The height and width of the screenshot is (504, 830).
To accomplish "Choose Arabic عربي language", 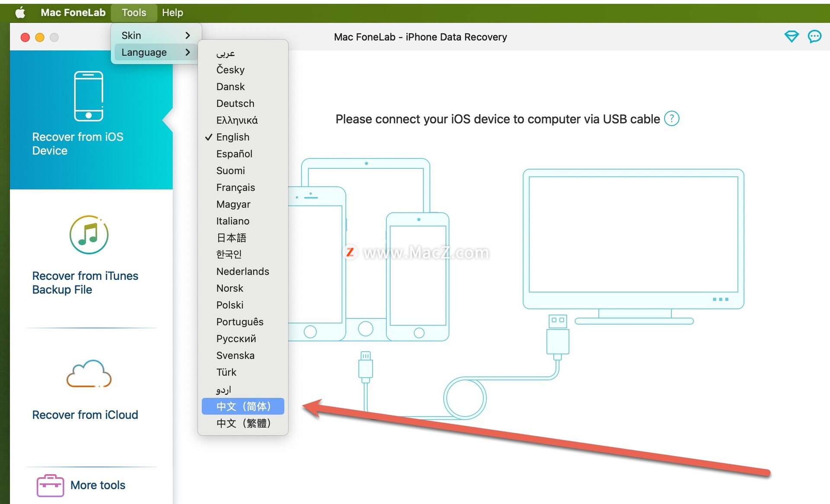I will click(243, 53).
